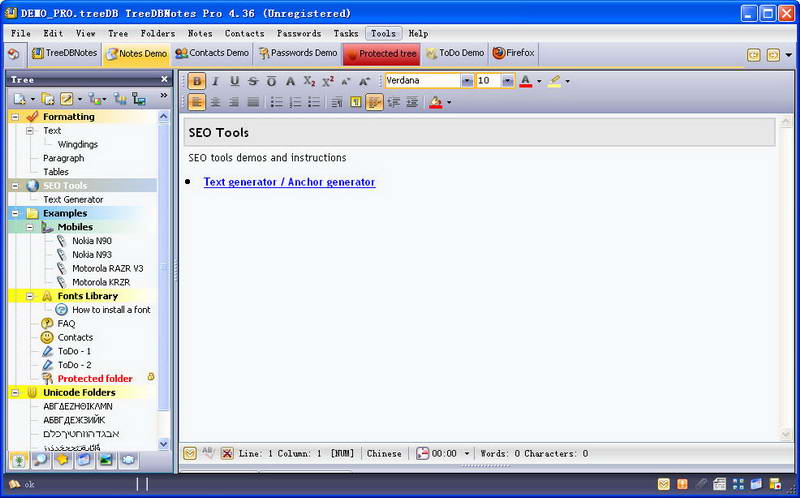Switch to ToDo Demo tab
The image size is (800, 498).
(455, 53)
